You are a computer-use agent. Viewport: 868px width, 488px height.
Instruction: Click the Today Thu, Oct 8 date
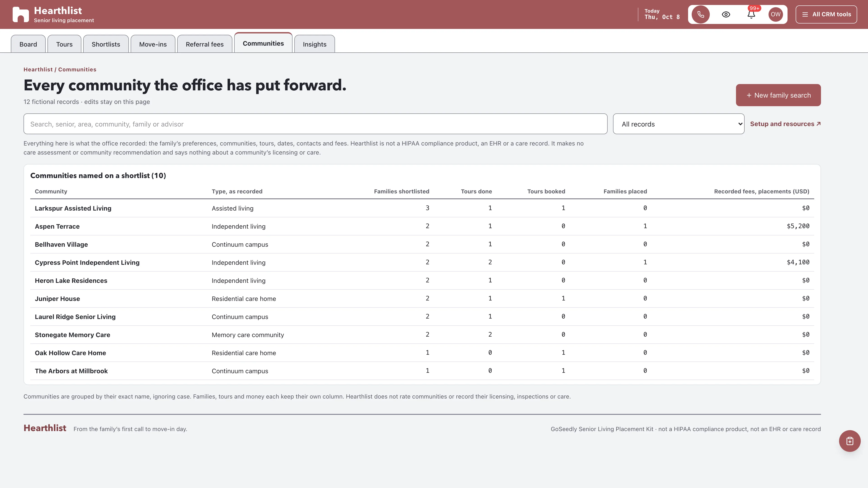pos(662,14)
